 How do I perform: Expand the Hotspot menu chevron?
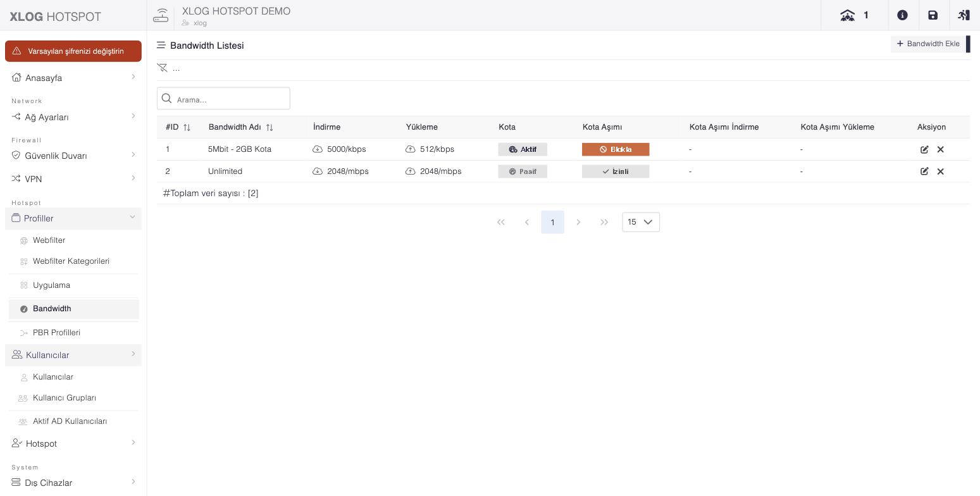[133, 443]
